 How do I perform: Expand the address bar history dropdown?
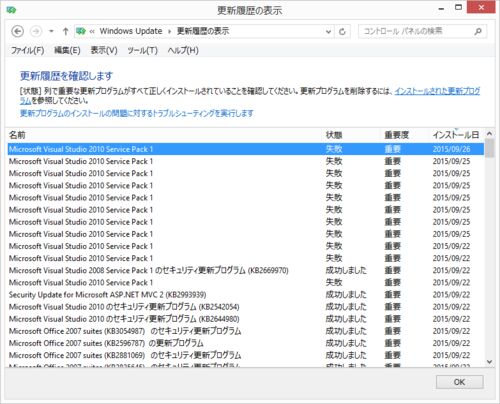[x=328, y=32]
